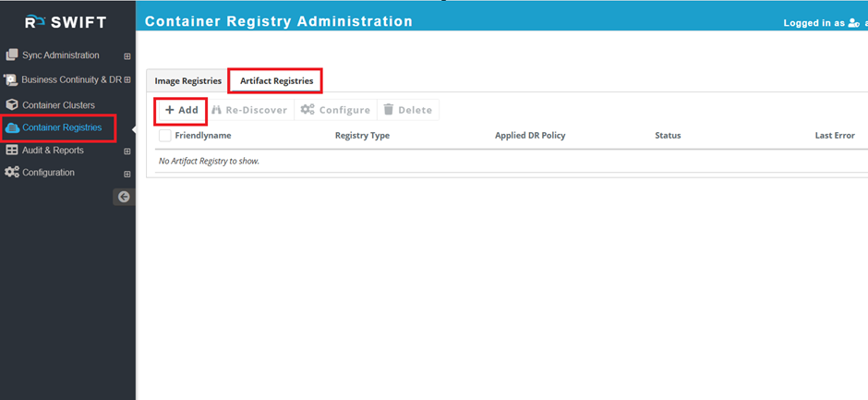Click the Container Registry Administration title
The width and height of the screenshot is (868, 400).
tap(279, 21)
